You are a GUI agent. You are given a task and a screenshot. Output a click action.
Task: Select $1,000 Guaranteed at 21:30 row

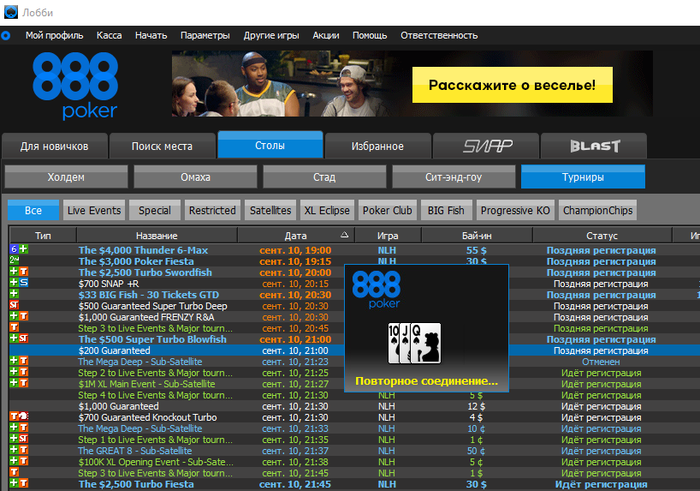[x=354, y=406]
